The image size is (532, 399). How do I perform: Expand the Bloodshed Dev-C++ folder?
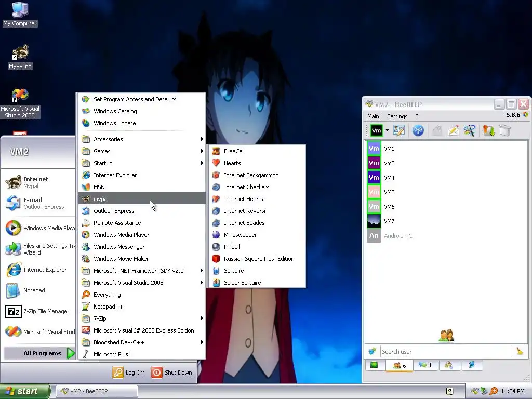pos(142,342)
